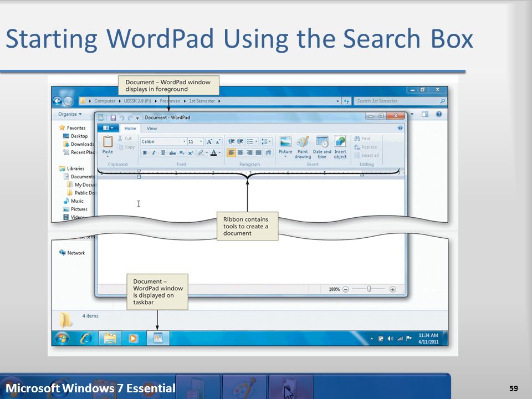The image size is (532, 399).
Task: Click the volume speaker tray icon
Action: [390, 339]
